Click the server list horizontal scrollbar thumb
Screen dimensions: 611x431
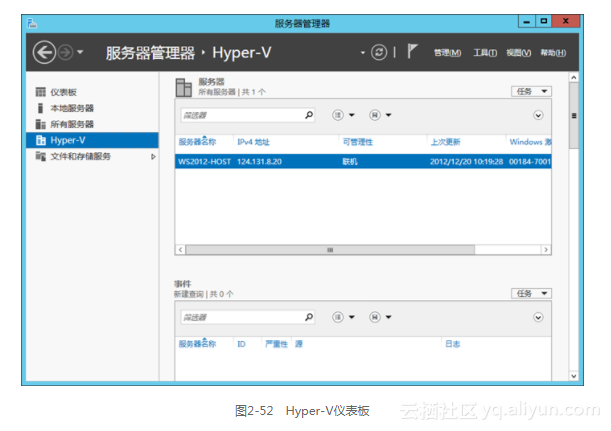(330, 250)
